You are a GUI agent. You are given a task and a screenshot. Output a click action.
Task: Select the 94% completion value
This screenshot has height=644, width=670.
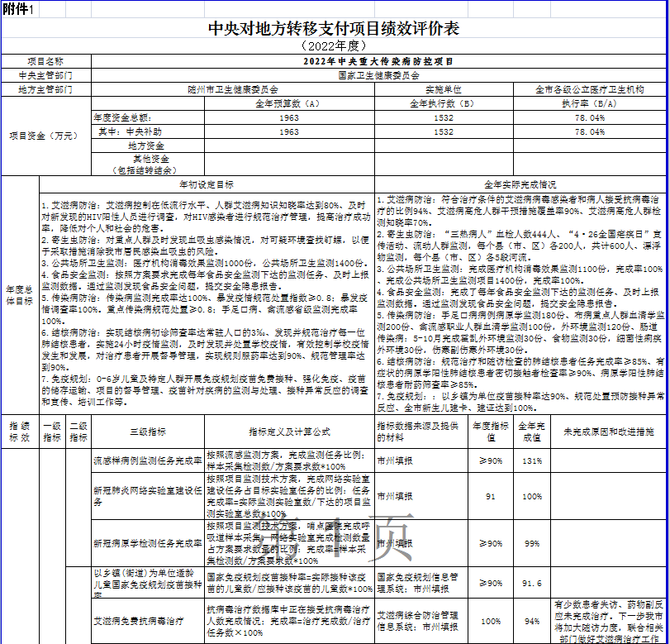pyautogui.click(x=532, y=621)
